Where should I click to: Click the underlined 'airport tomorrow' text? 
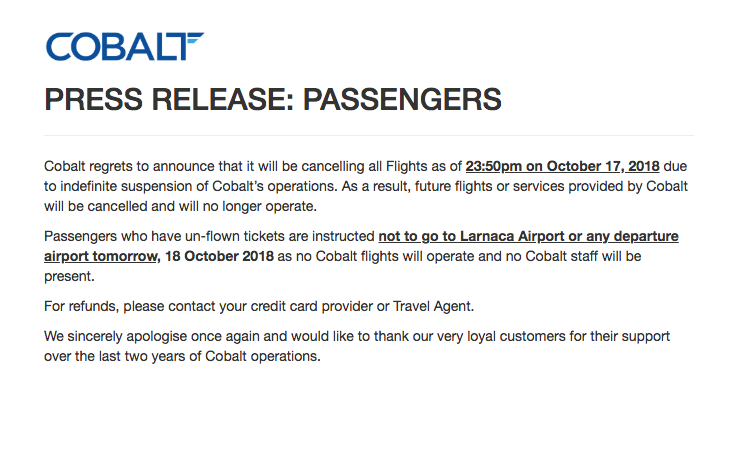101,257
